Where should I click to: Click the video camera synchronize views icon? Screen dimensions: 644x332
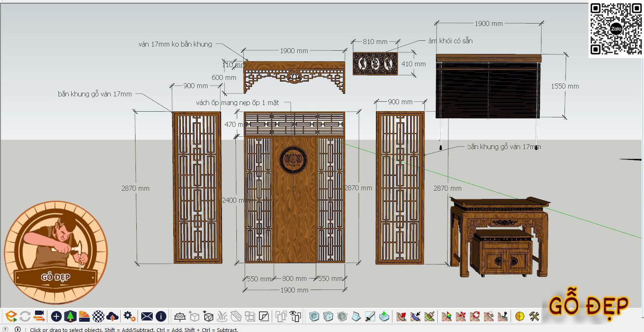39,316
